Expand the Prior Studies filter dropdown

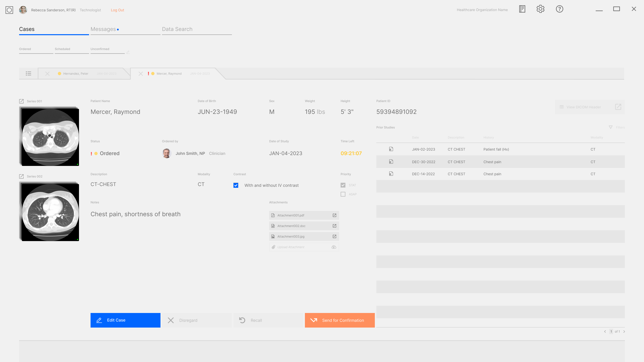coord(617,127)
